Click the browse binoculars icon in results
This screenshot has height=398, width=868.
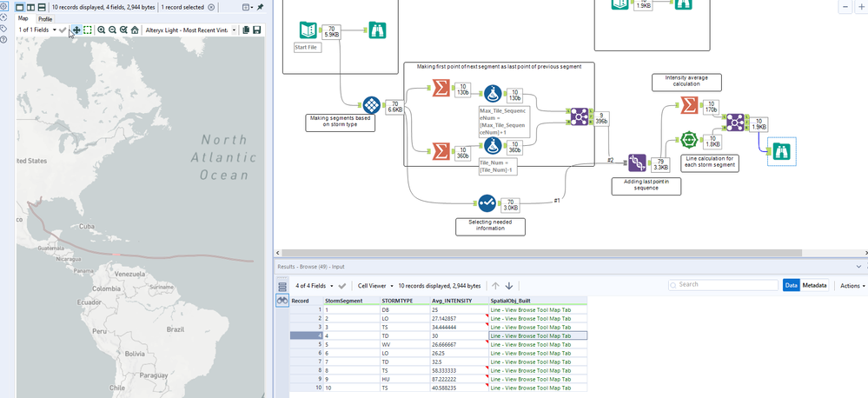(x=282, y=301)
